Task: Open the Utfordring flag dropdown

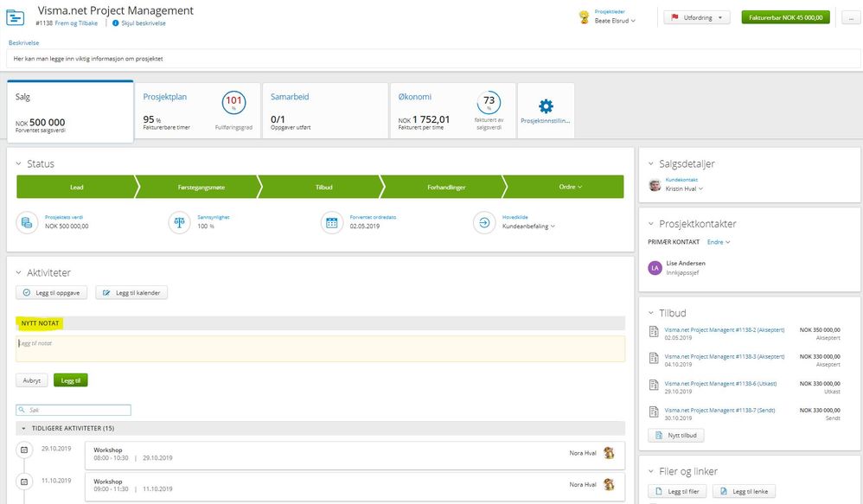Action: click(697, 17)
